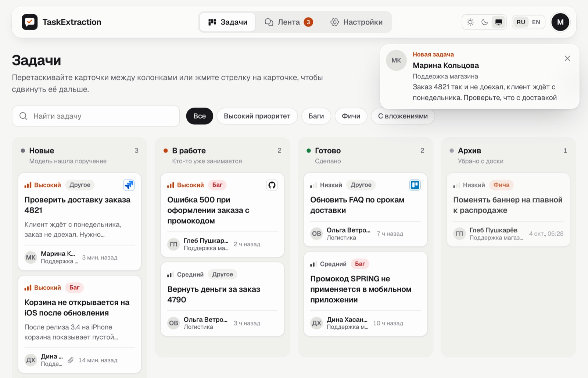Viewport: 588px width, 378px height.
Task: Click the TaskExtraction logo icon
Action: [30, 22]
